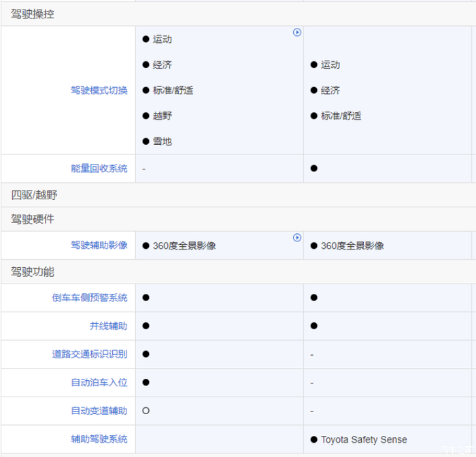Image resolution: width=476 pixels, height=457 pixels.
Task: Open the 能量回收系统 parameter link
Action: (99, 168)
